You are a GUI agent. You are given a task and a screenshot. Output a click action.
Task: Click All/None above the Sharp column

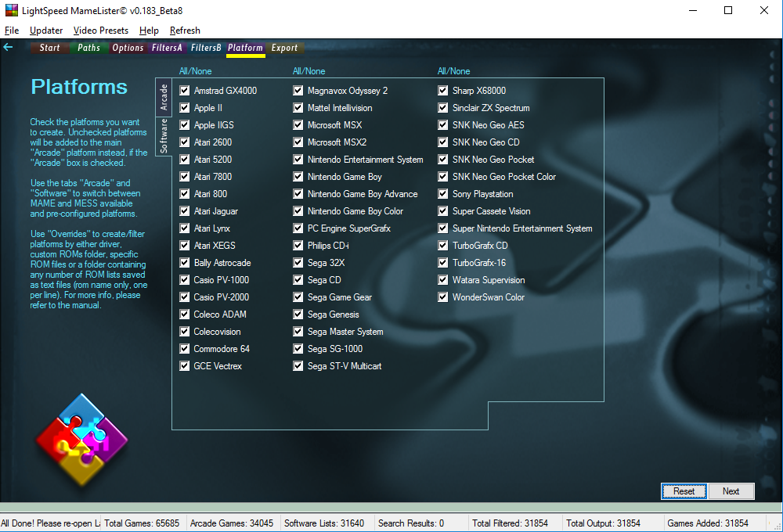pyautogui.click(x=453, y=71)
